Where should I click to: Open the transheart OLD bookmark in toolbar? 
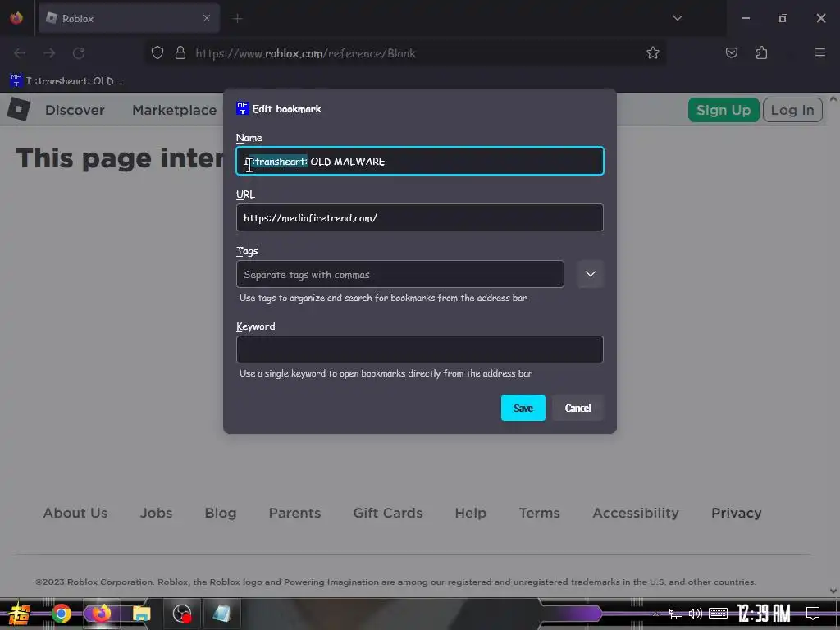[x=66, y=81]
